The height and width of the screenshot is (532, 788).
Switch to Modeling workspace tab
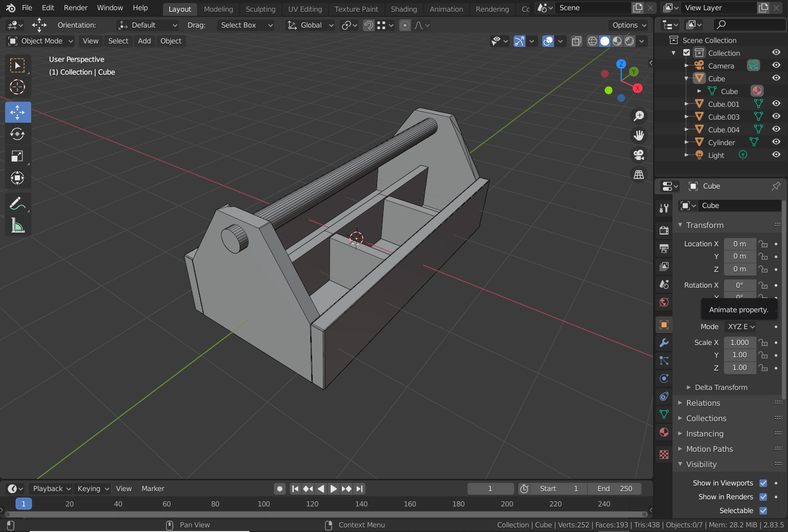(x=218, y=9)
